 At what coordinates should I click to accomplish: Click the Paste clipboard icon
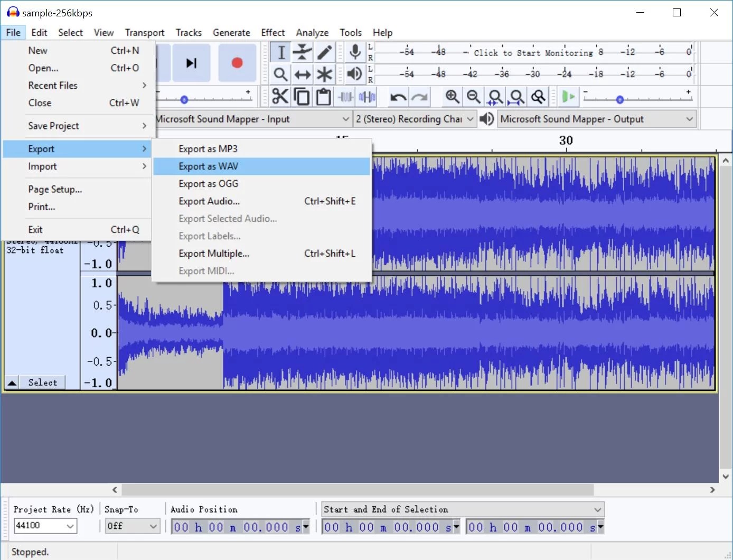coord(323,97)
